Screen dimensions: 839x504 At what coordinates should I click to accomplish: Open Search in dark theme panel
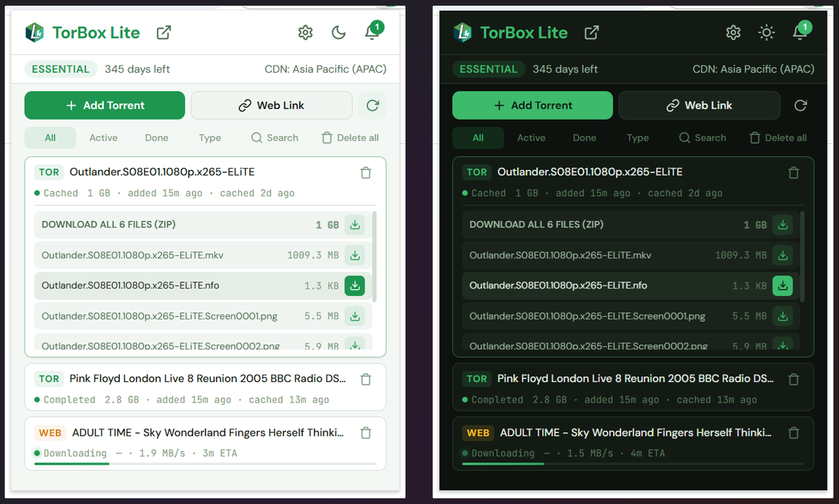pyautogui.click(x=703, y=138)
